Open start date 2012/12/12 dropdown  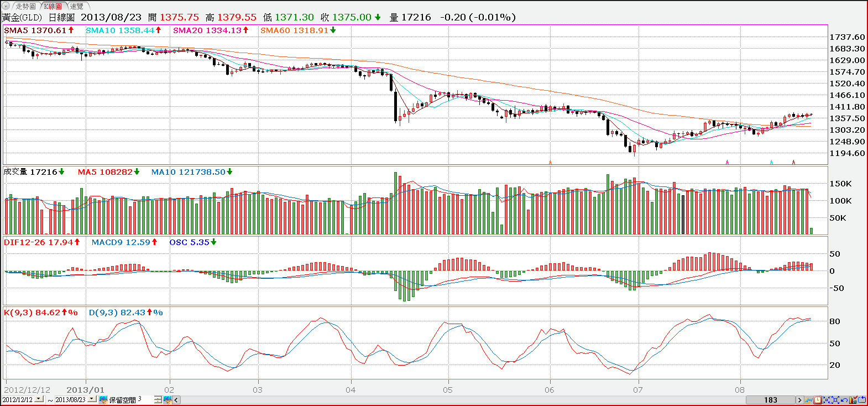click(x=39, y=399)
